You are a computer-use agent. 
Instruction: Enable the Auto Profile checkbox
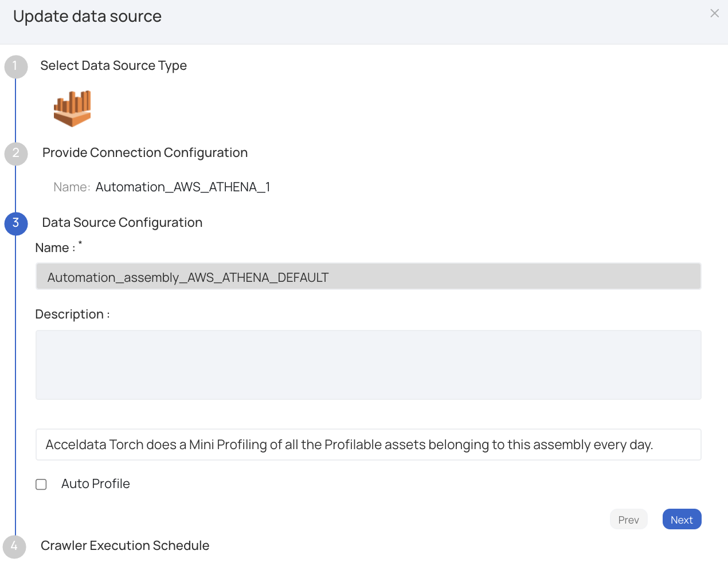tap(41, 484)
